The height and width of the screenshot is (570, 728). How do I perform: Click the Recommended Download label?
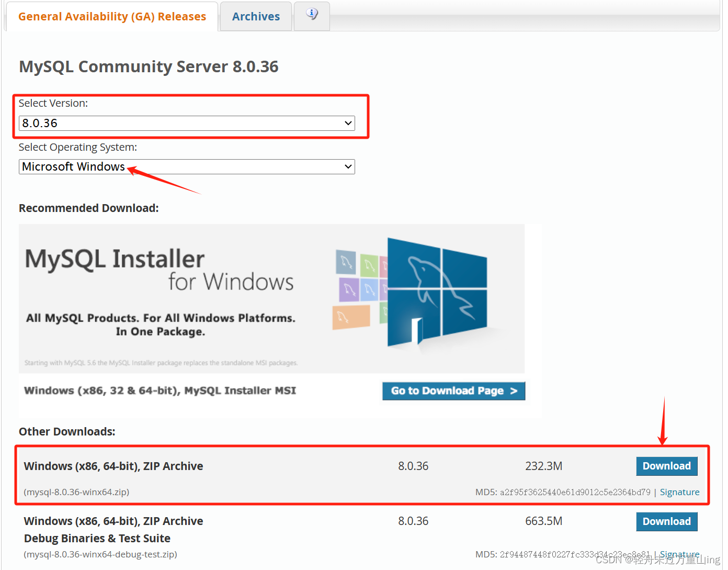tap(89, 208)
